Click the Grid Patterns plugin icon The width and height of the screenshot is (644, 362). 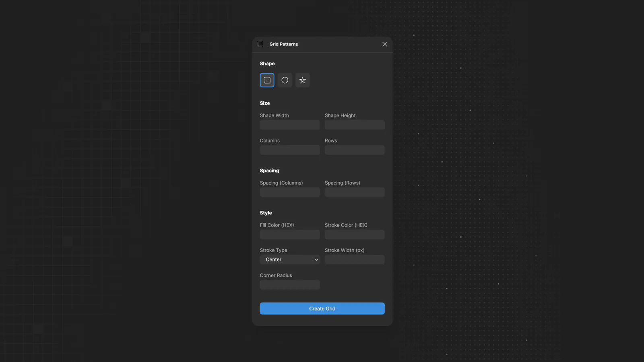(260, 44)
